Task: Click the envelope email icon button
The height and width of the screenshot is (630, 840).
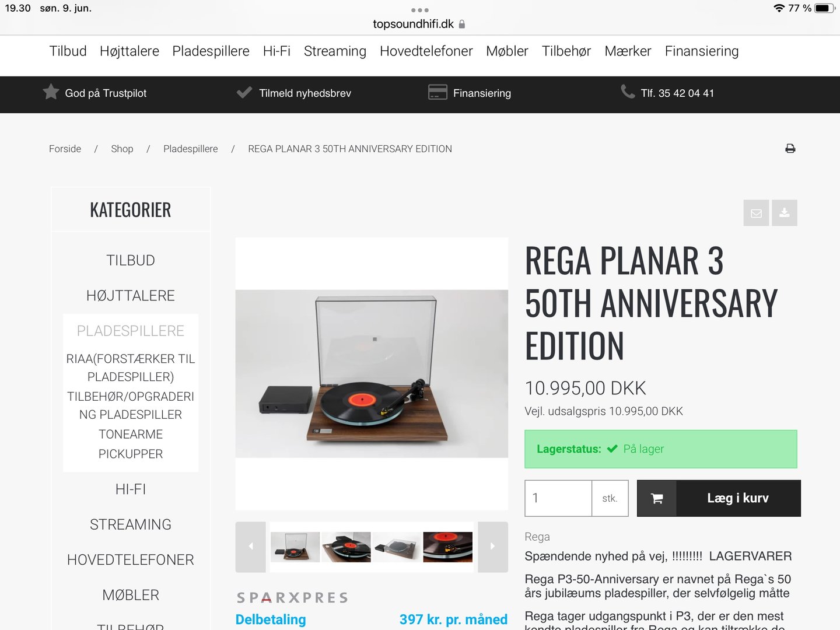Action: (756, 213)
